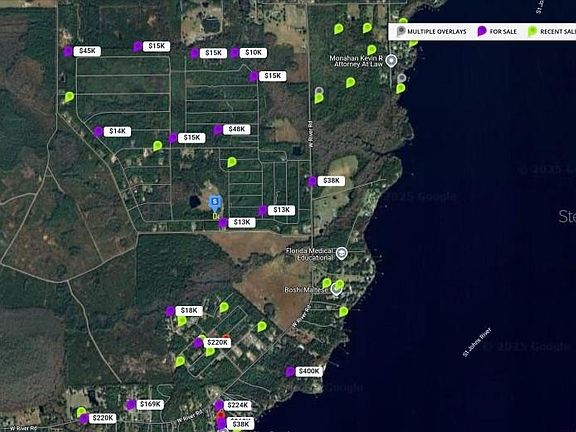This screenshot has height=432, width=576.
Task: Toggle the For Sale legend filter
Action: point(497,32)
